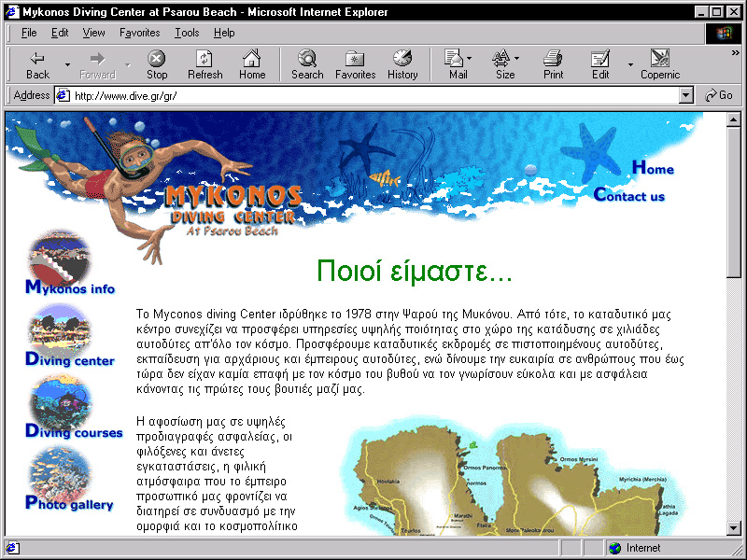Open the View menu
This screenshot has width=747, height=560.
pos(93,33)
